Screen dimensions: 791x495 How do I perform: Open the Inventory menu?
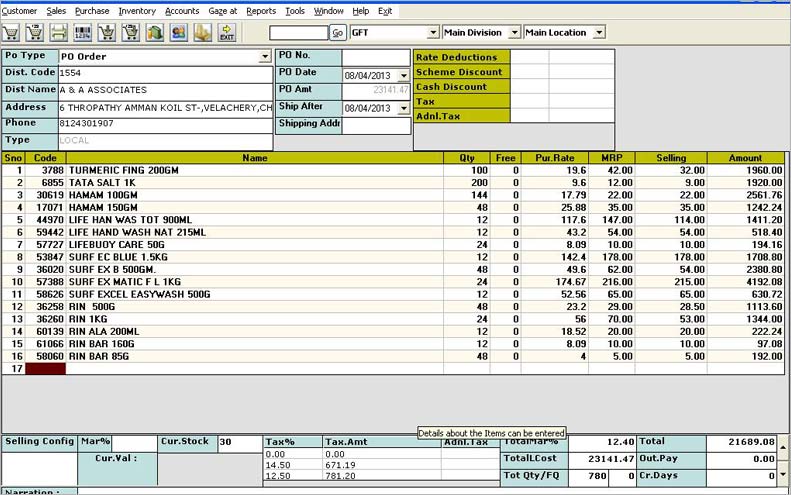click(x=137, y=11)
